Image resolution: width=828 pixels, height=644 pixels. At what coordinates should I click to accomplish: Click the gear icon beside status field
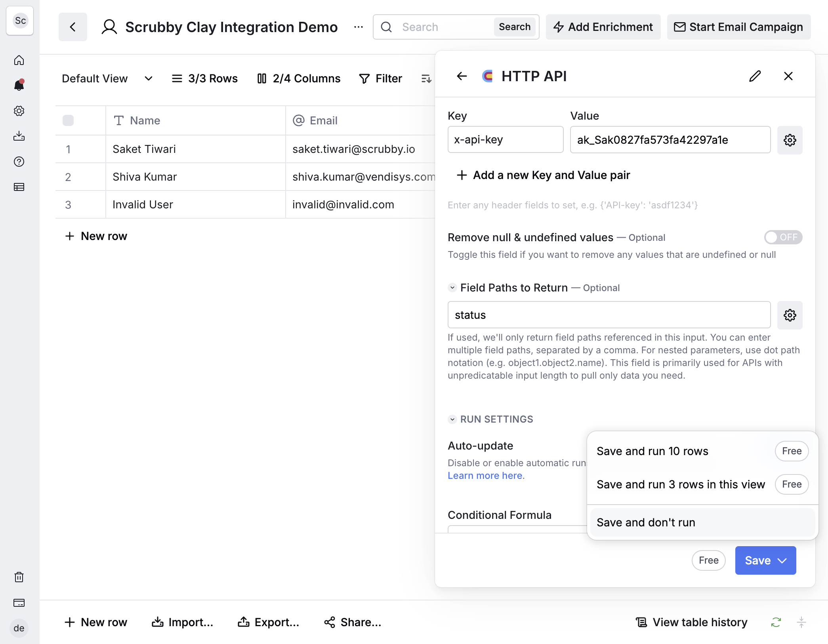click(790, 315)
